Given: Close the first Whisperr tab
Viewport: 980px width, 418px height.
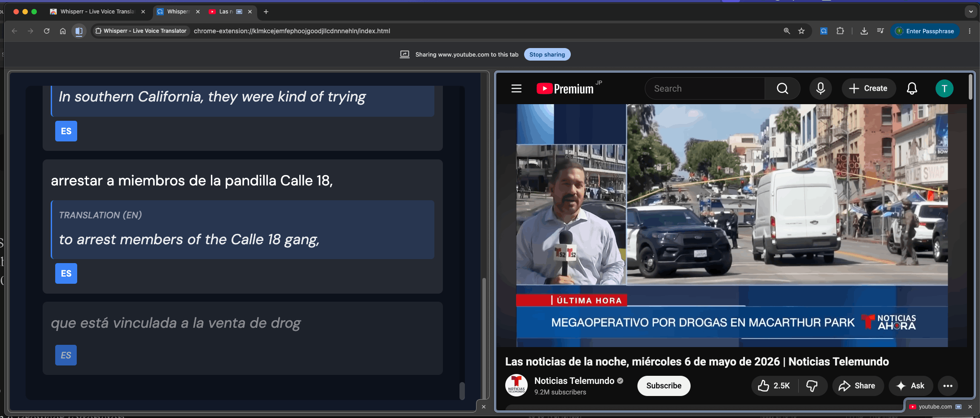Looking at the screenshot, I should point(143,12).
